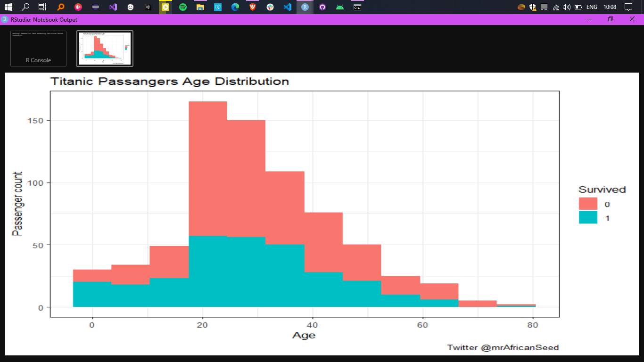
Task: Launch Microsoft Edge from the taskbar
Action: pyautogui.click(x=235, y=7)
